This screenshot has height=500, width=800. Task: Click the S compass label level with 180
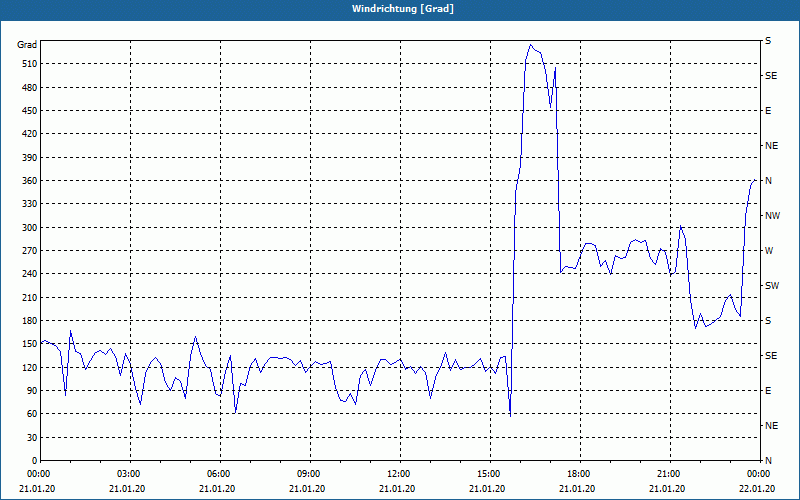(768, 321)
